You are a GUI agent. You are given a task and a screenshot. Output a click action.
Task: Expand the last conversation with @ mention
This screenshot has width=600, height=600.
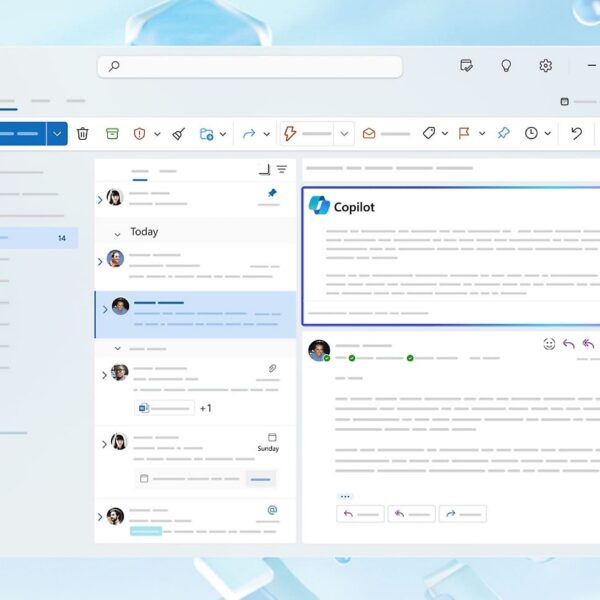[100, 517]
